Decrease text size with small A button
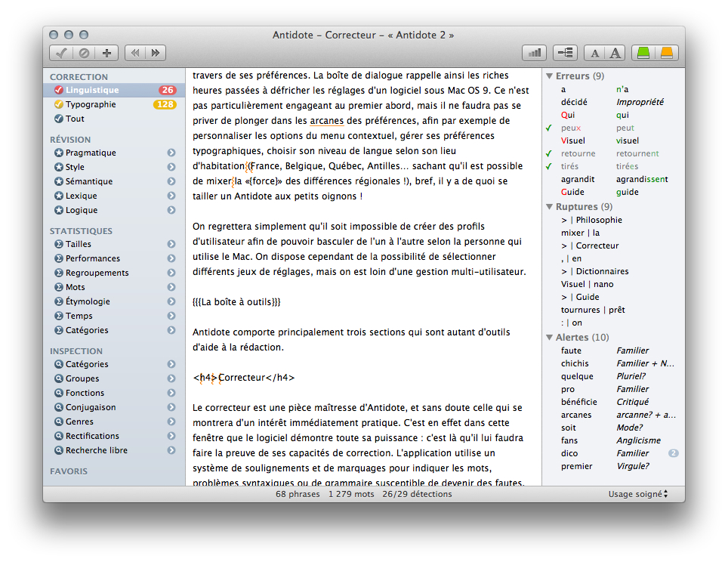The image size is (728, 562). (594, 53)
